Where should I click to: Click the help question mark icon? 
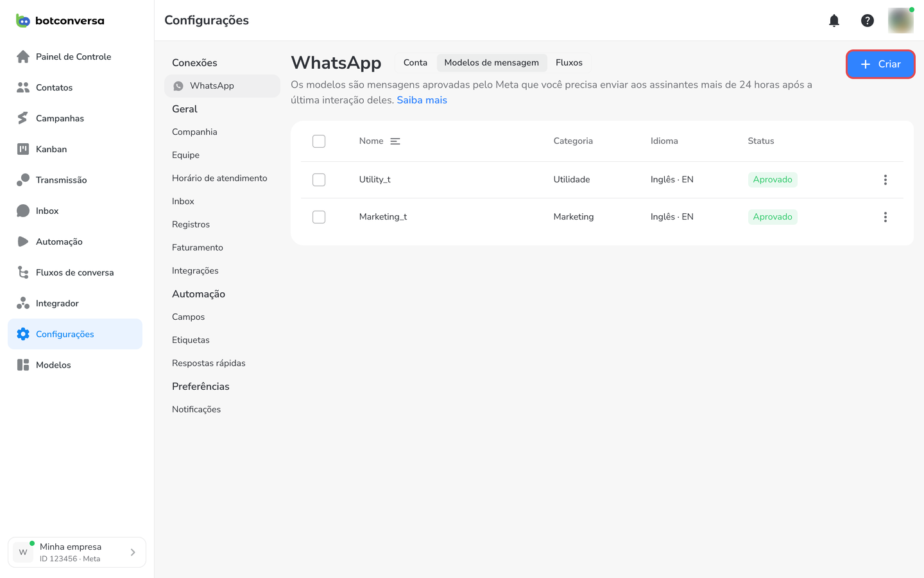click(x=868, y=21)
